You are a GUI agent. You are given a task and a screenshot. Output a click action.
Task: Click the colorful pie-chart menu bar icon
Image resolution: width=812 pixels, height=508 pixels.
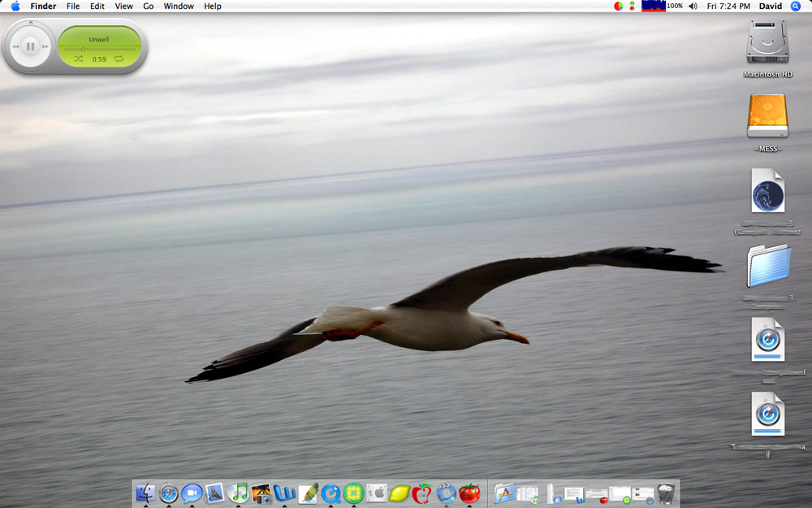coord(618,7)
